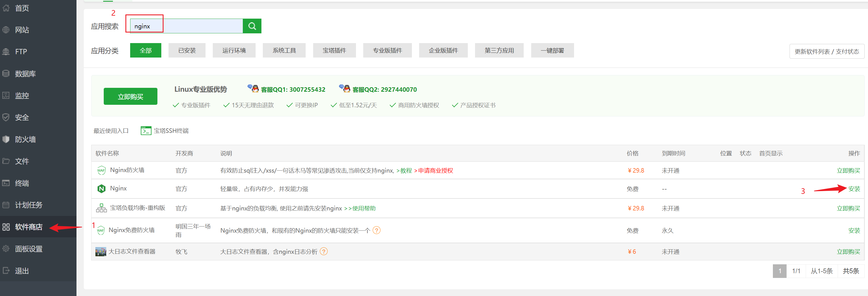Open the FTP management page
This screenshot has width=868, height=296.
(20, 51)
